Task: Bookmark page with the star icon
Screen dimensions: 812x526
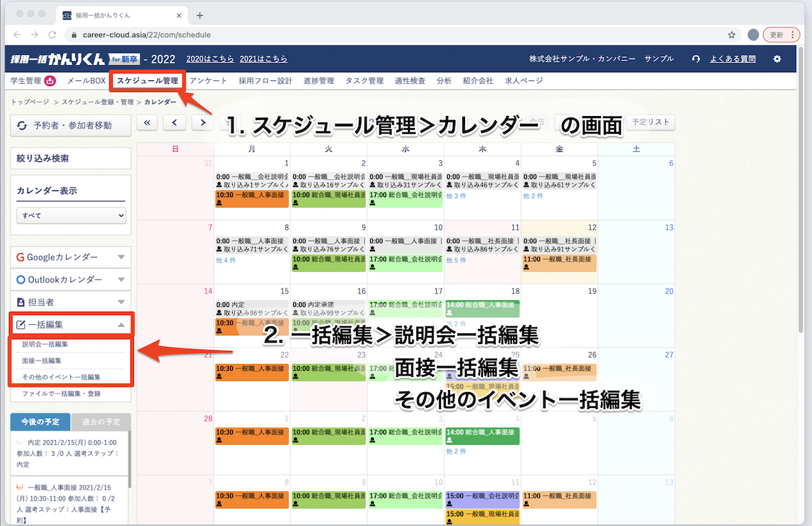Action: point(732,34)
